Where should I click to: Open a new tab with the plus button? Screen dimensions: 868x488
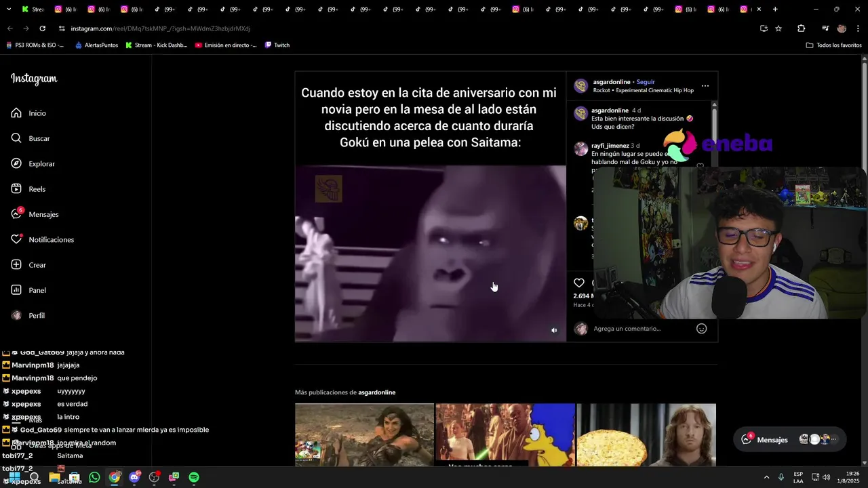[775, 9]
